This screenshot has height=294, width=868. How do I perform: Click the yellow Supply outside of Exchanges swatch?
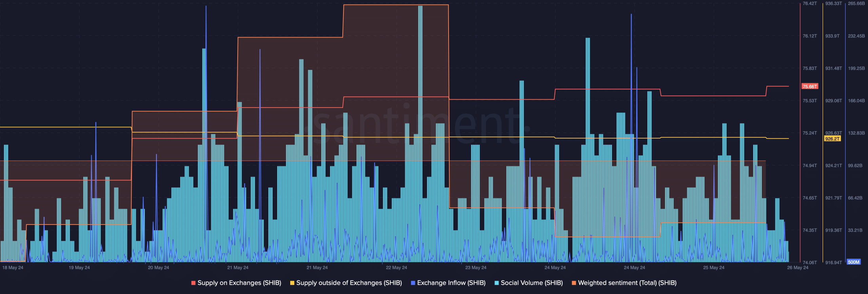[292, 283]
